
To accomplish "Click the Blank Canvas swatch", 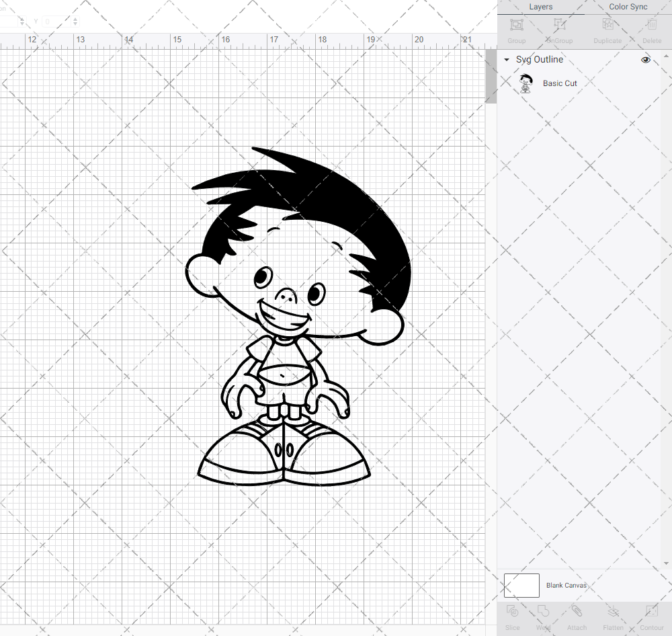I will click(521, 586).
